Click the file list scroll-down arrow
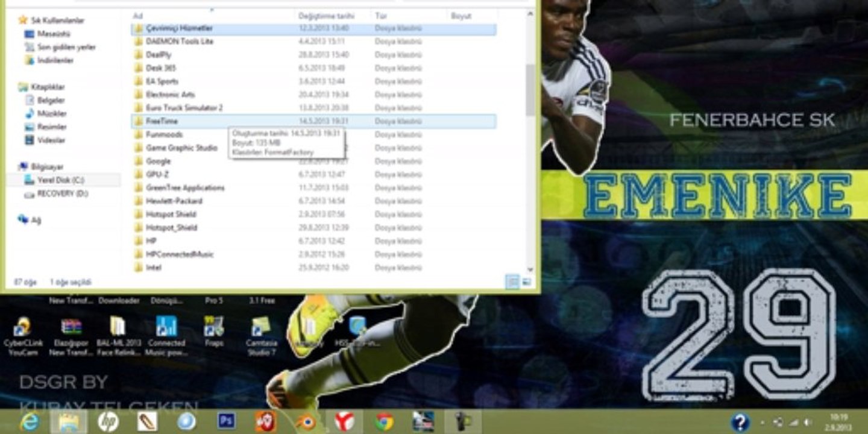 point(530,269)
